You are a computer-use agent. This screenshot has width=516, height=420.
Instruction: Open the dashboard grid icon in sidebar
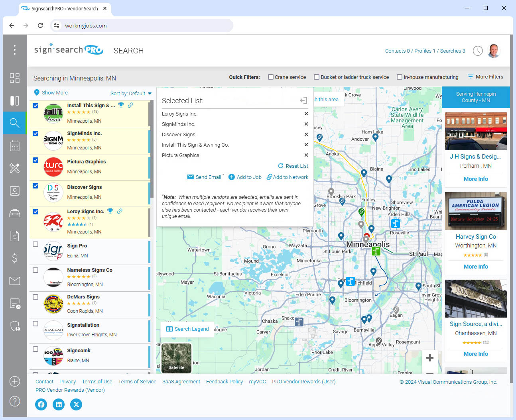click(15, 78)
